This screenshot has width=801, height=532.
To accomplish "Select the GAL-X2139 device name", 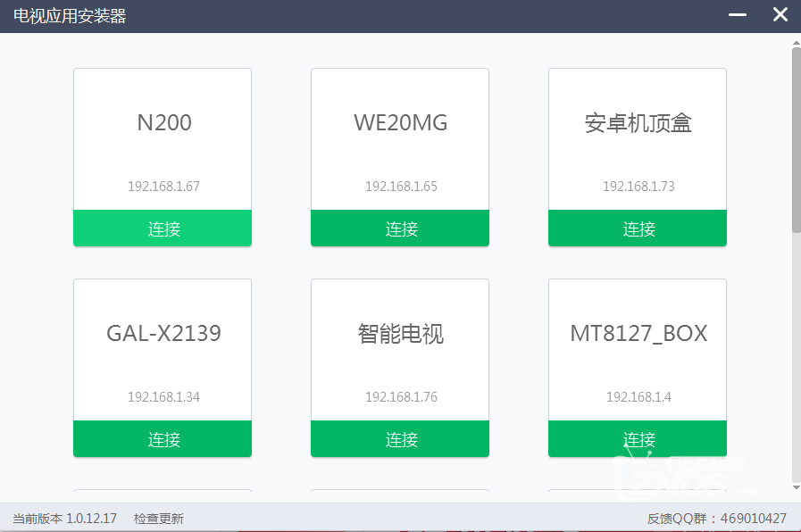I will pyautogui.click(x=163, y=334).
